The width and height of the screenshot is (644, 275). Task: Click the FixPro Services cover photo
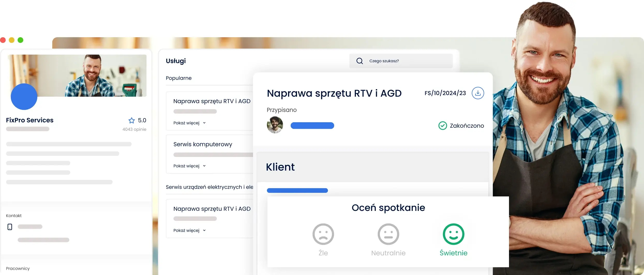click(77, 75)
